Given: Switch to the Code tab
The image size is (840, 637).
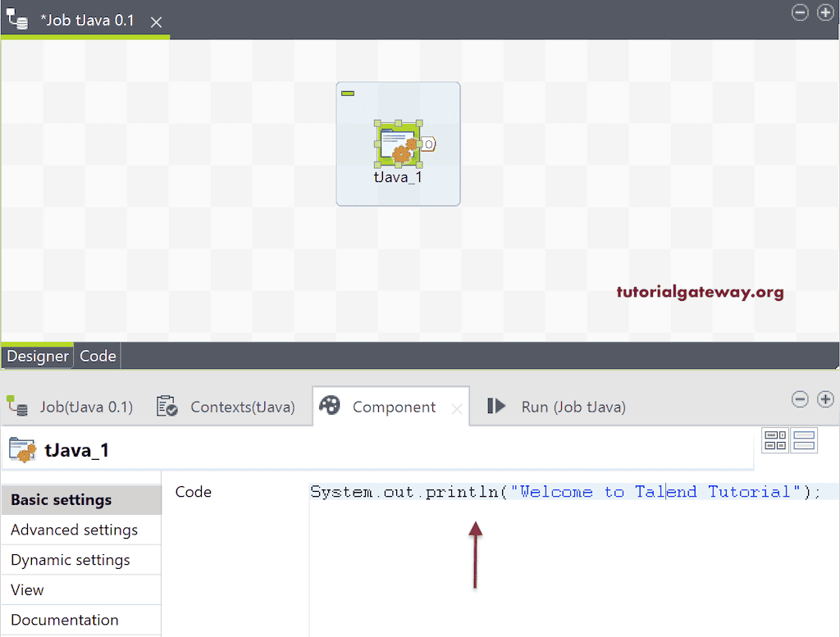Looking at the screenshot, I should click(x=97, y=356).
